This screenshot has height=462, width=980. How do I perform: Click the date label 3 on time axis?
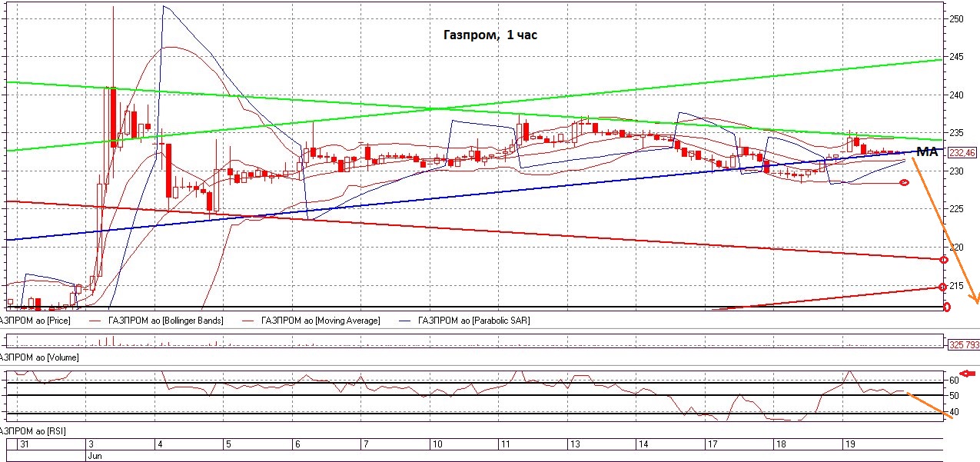91,444
